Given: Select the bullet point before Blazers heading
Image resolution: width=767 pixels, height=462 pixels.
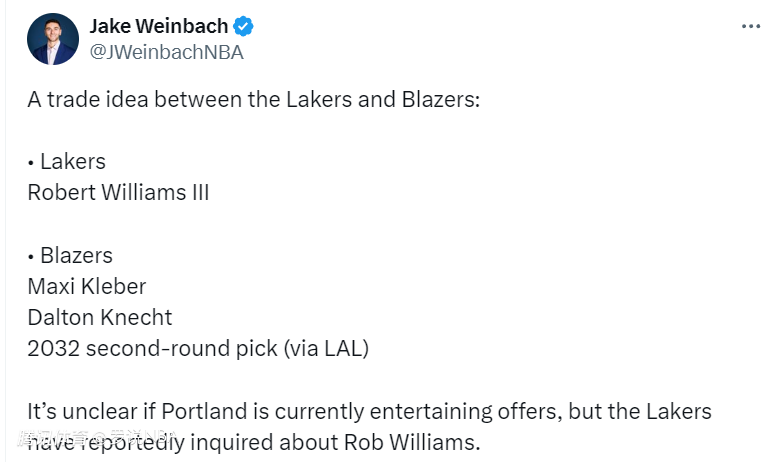Looking at the screenshot, I should (x=31, y=257).
